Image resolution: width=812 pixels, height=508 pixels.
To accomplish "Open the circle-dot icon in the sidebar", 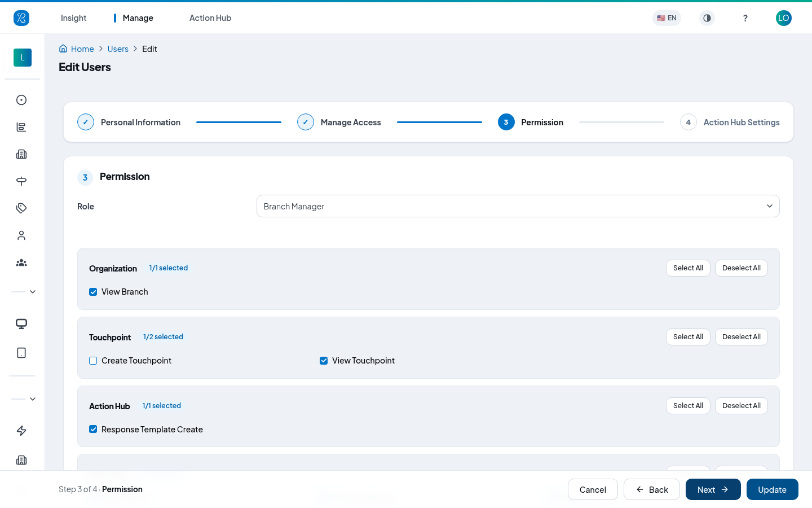I will point(21,100).
